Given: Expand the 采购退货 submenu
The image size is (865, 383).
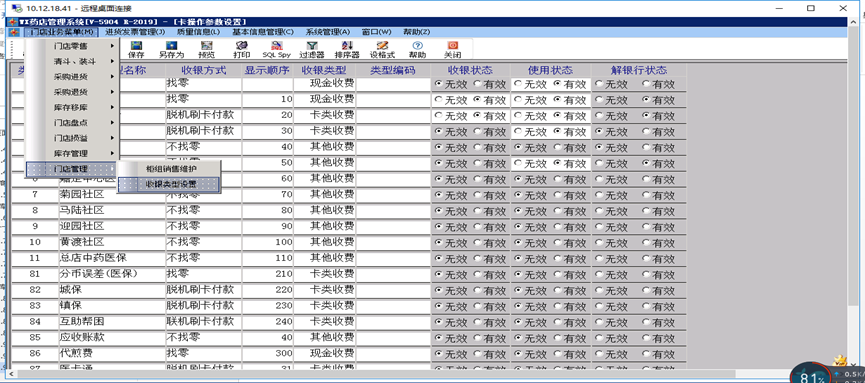Looking at the screenshot, I should pos(72,92).
